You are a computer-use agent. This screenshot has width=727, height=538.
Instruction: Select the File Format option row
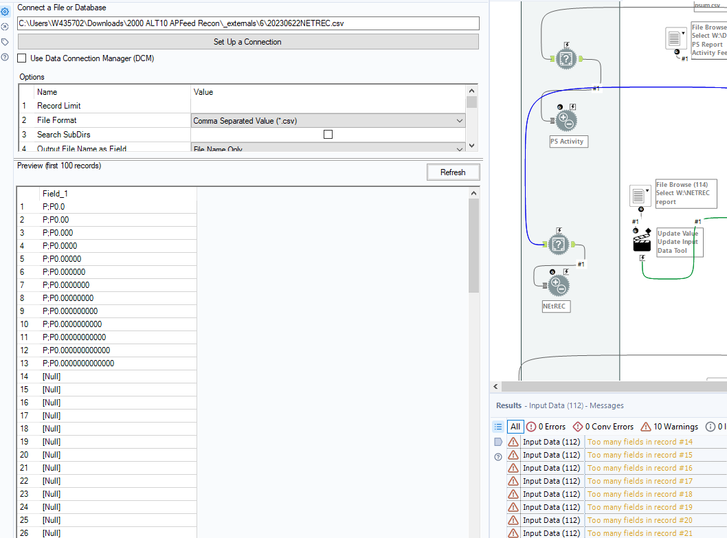pyautogui.click(x=242, y=121)
